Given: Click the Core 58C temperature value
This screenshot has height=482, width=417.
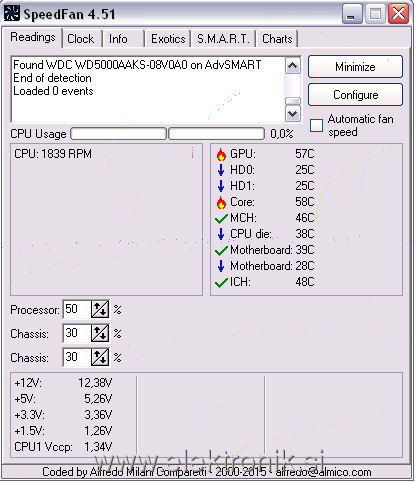Looking at the screenshot, I should [305, 202].
